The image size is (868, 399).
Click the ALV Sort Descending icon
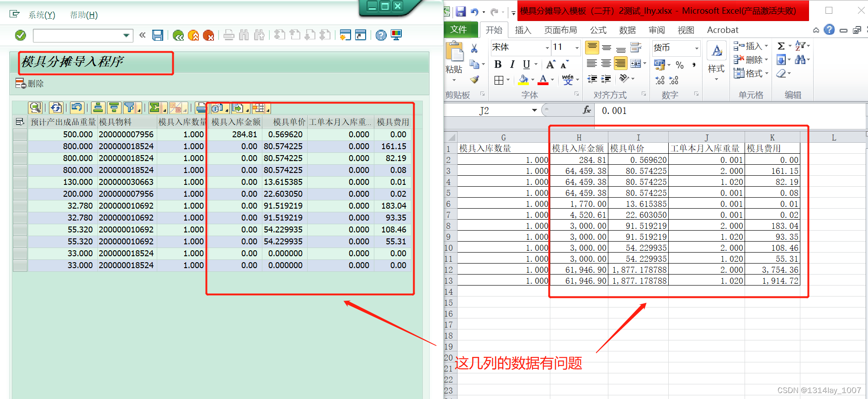[x=114, y=108]
